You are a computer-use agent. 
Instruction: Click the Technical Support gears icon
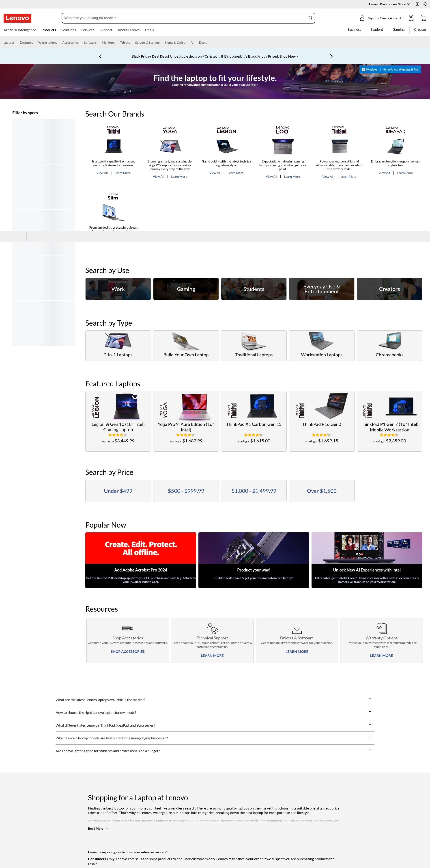click(212, 628)
